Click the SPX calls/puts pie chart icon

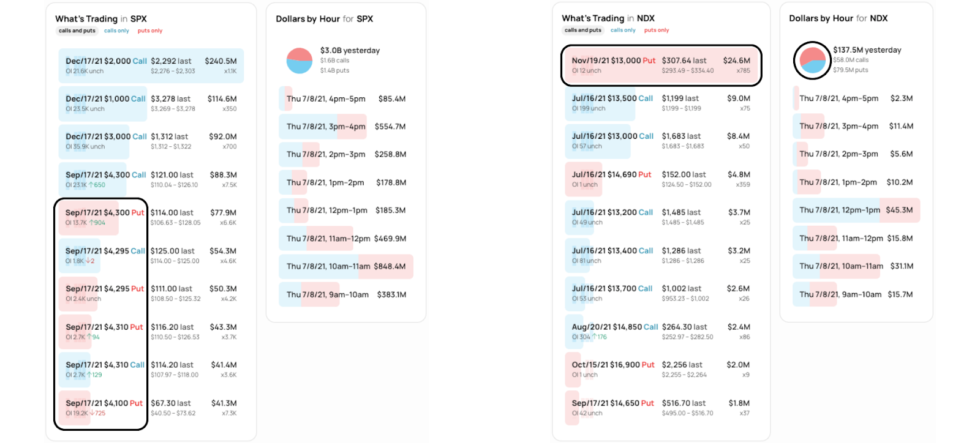[x=300, y=61]
